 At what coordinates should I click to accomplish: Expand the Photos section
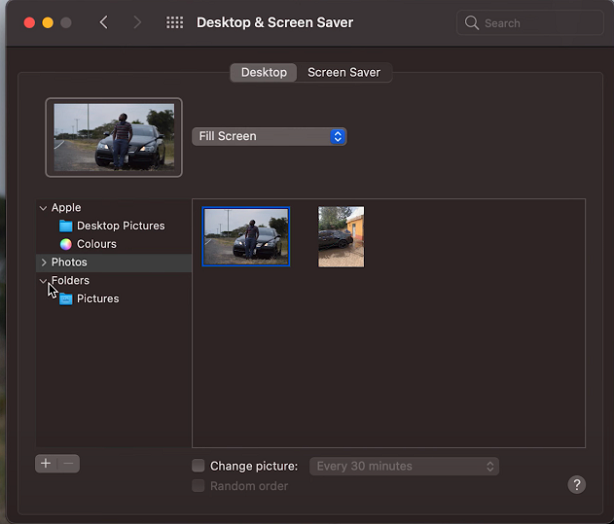coord(43,262)
